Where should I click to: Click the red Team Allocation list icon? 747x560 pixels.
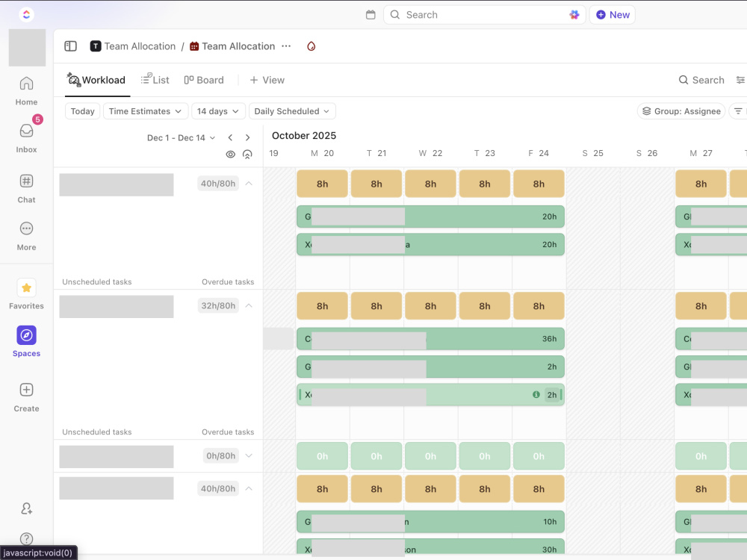point(194,46)
